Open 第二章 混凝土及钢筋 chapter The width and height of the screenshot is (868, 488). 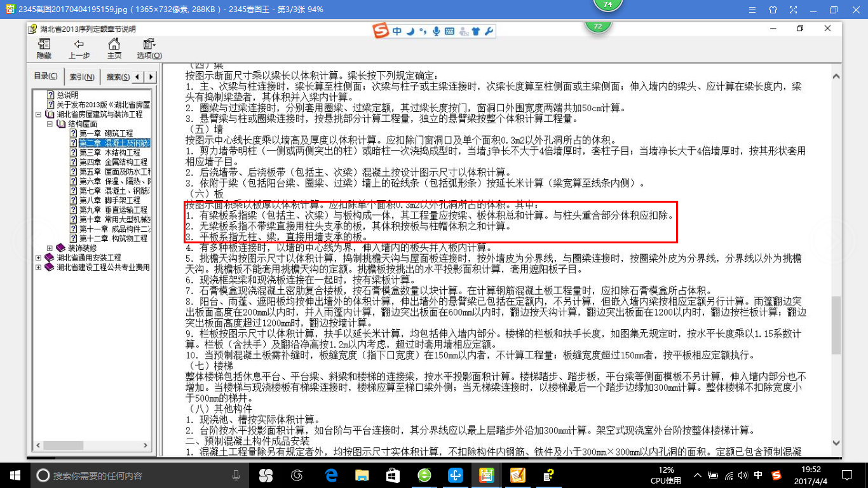pyautogui.click(x=110, y=143)
